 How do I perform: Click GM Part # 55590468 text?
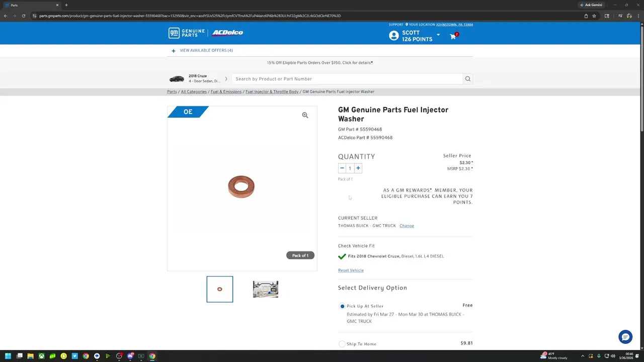[x=360, y=130]
